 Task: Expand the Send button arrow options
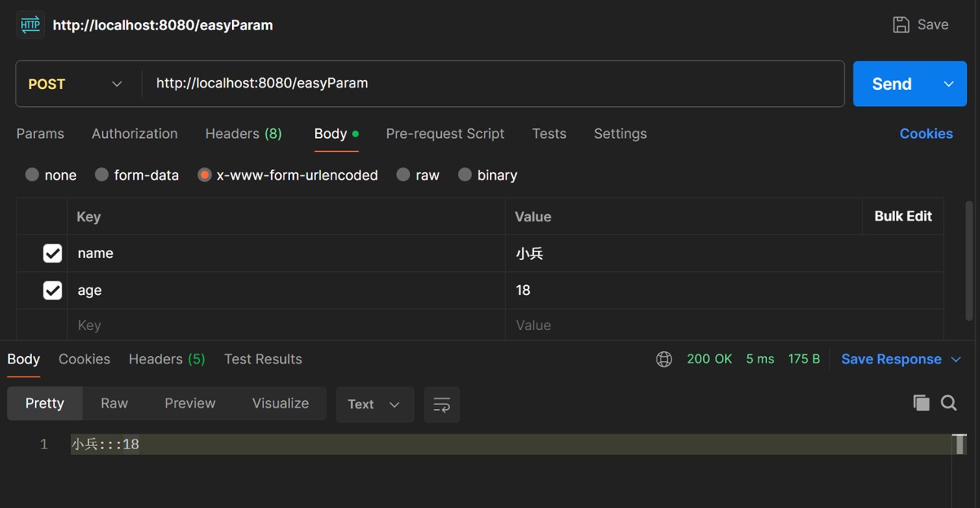point(949,84)
